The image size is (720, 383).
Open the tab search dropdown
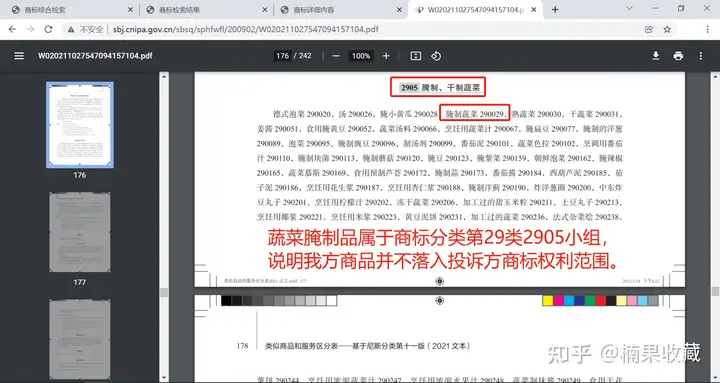[x=630, y=8]
